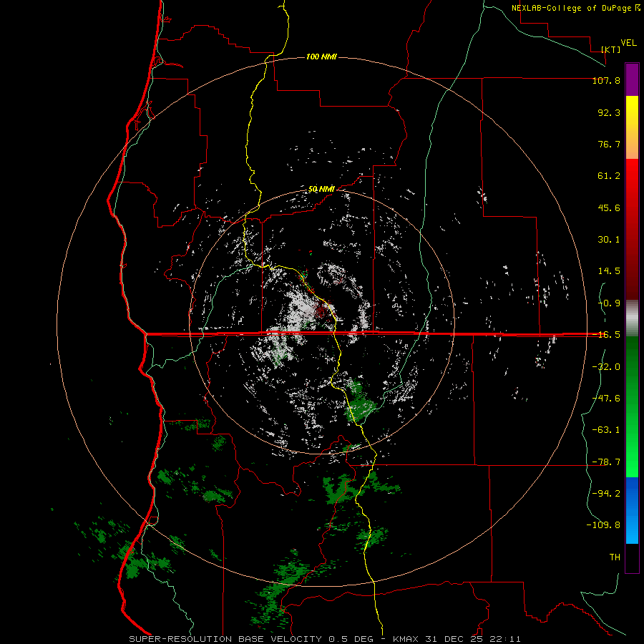Select the -0.9 velocity scale value
644x644 pixels.
pyautogui.click(x=609, y=303)
